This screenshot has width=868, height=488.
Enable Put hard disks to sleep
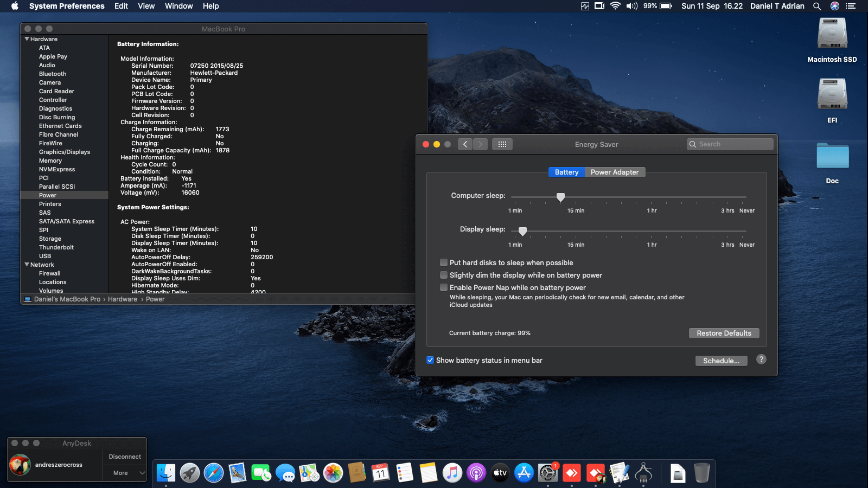[444, 262]
